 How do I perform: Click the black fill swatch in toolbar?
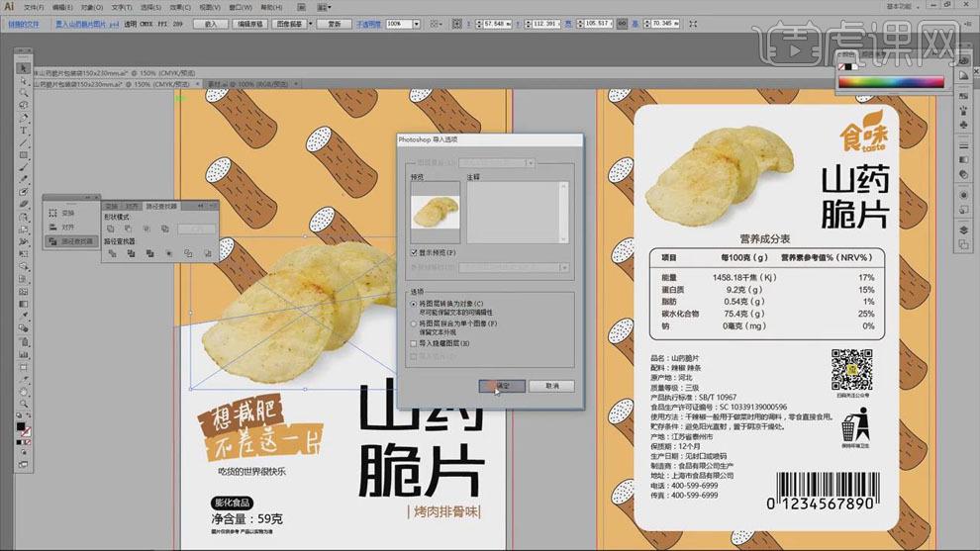click(21, 426)
